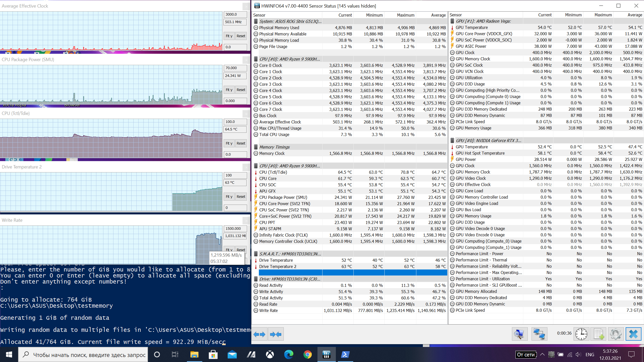Open Task View on the taskbar
This screenshot has width=644, height=362.
pyautogui.click(x=175, y=354)
